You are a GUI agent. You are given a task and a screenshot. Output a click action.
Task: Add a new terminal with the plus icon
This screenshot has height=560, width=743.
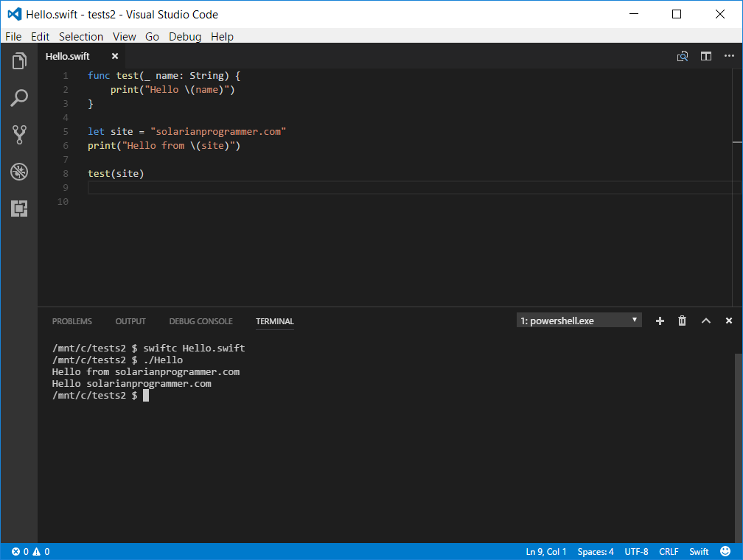coord(659,321)
